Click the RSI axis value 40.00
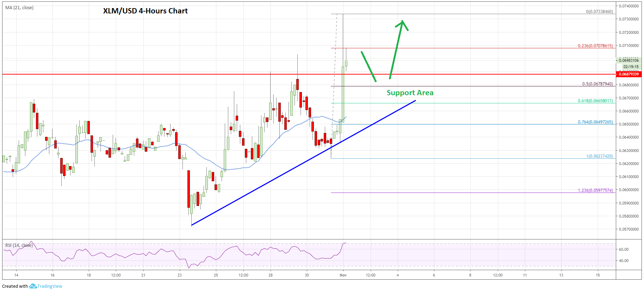Screen dimensions: 644x292 (624, 261)
